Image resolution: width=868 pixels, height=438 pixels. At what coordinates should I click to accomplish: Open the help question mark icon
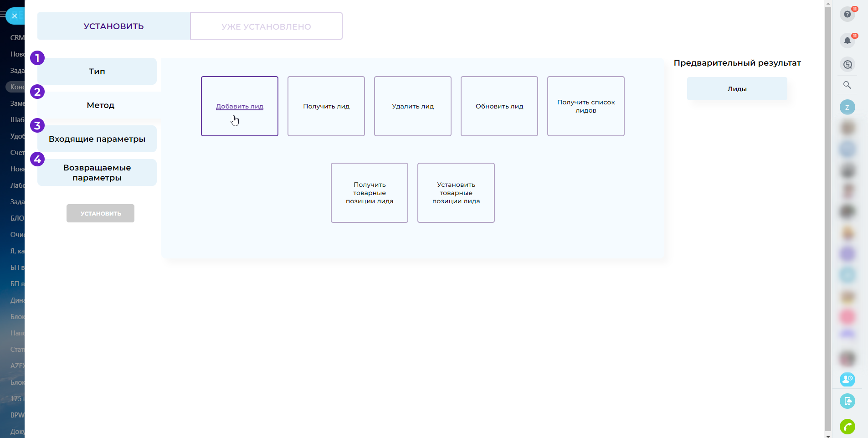pyautogui.click(x=847, y=14)
